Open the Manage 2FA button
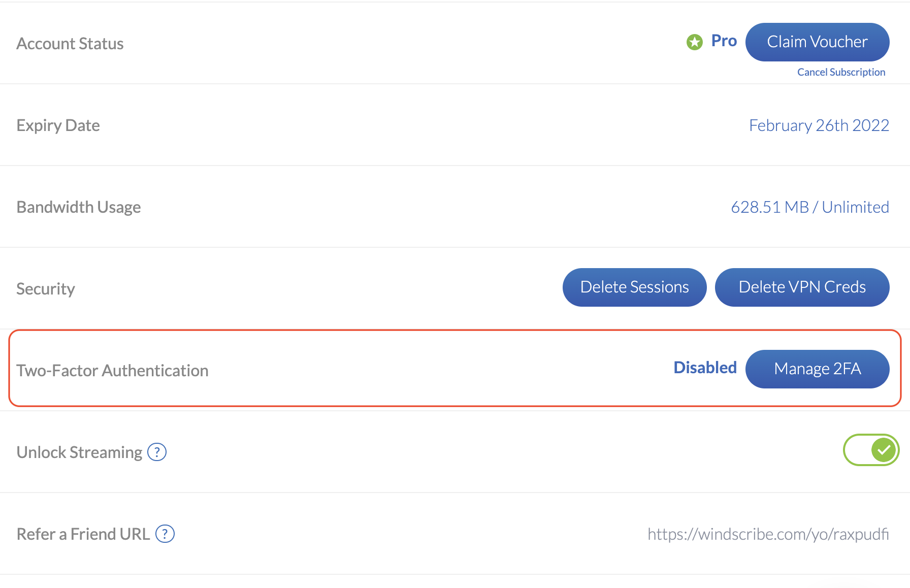Image resolution: width=910 pixels, height=588 pixels. [818, 369]
